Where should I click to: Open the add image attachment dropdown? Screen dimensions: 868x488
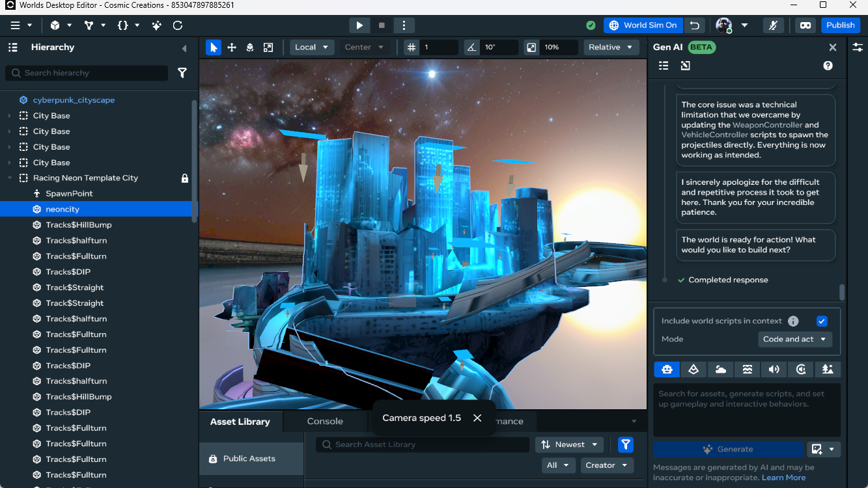pos(823,450)
